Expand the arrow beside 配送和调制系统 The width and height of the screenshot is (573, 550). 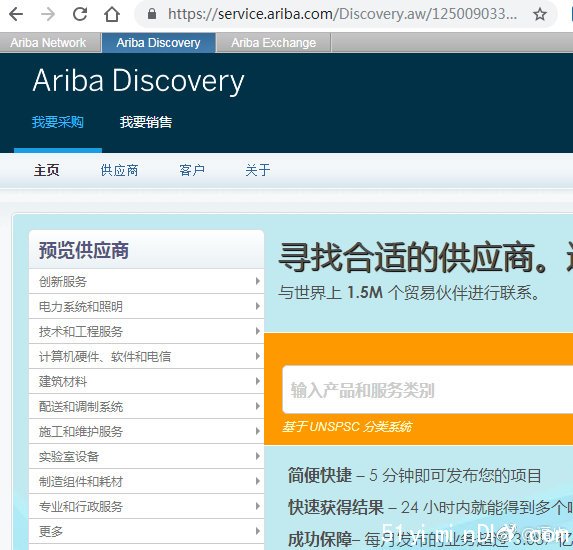coord(258,406)
